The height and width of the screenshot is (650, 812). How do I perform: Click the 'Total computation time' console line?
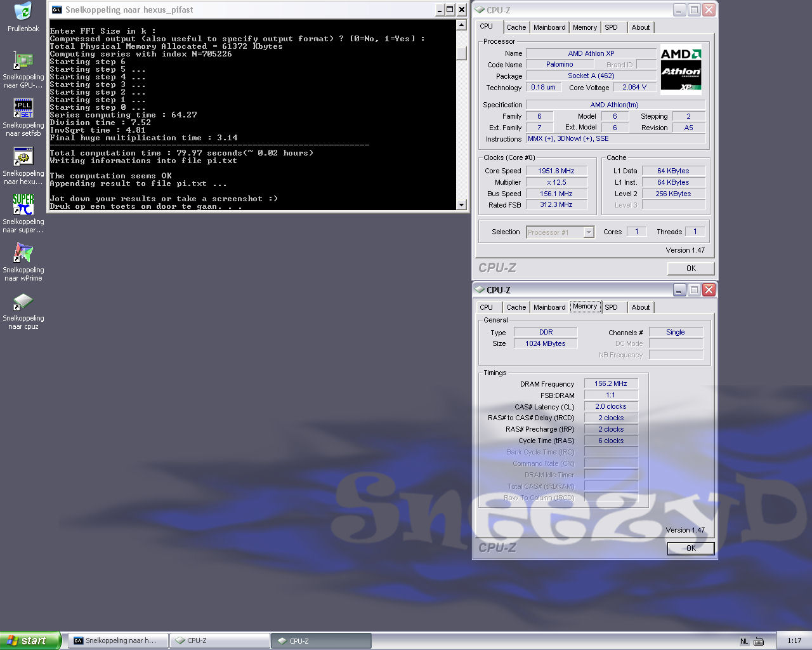click(181, 153)
